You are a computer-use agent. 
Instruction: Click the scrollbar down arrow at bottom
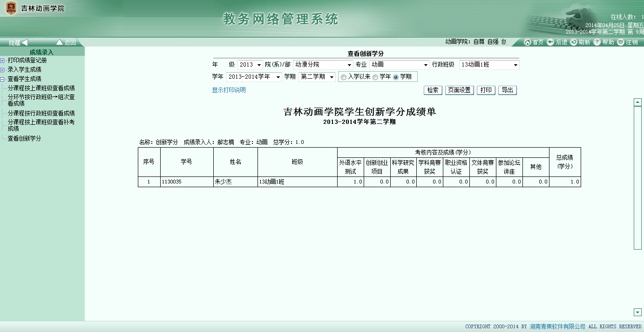(637, 312)
